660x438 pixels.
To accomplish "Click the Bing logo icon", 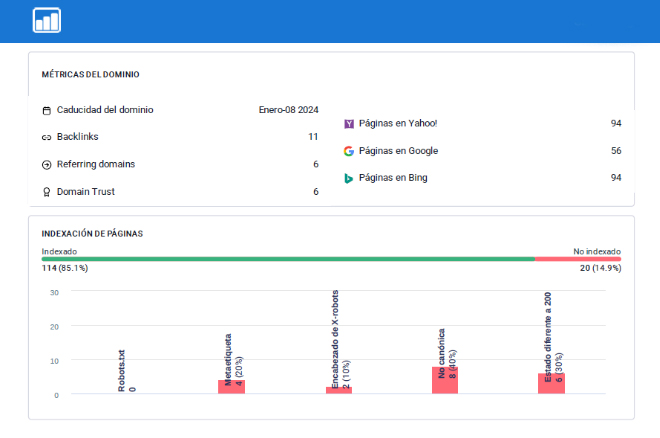I will (348, 178).
